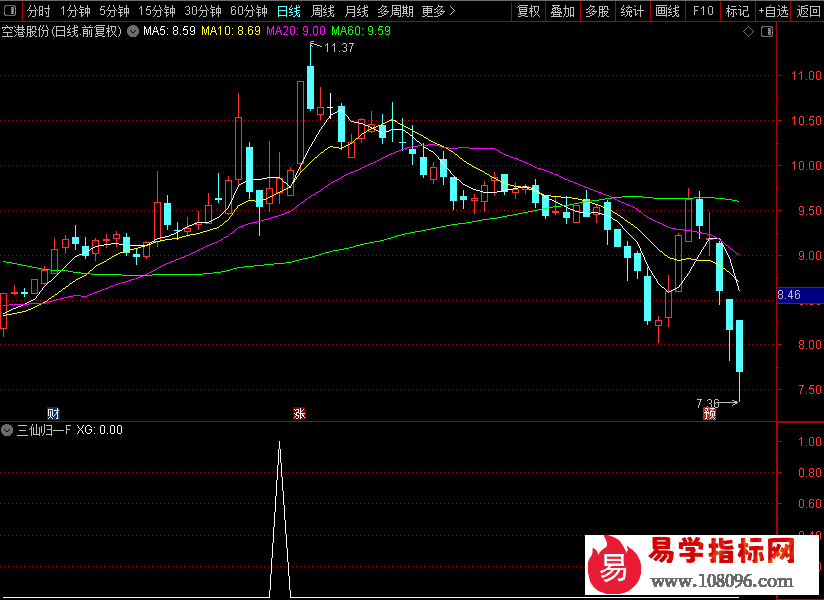
Task: Add stock via +自选 button
Action: (x=774, y=11)
